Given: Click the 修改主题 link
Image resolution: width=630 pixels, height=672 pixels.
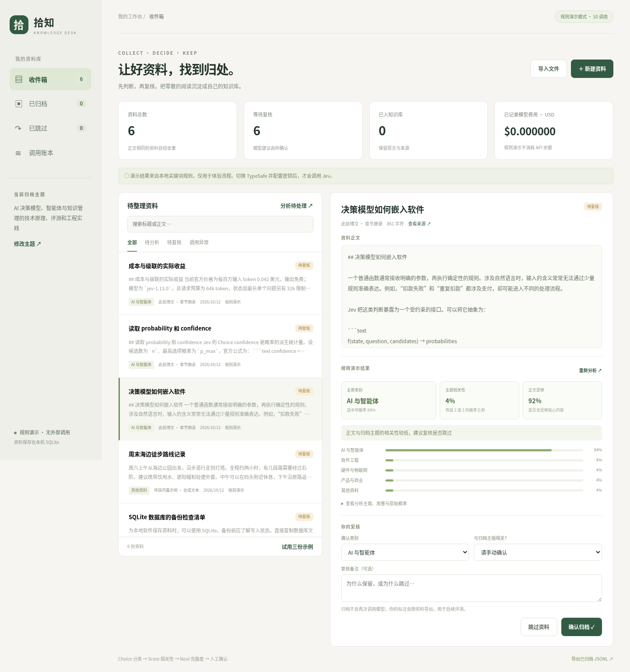Looking at the screenshot, I should 28,244.
